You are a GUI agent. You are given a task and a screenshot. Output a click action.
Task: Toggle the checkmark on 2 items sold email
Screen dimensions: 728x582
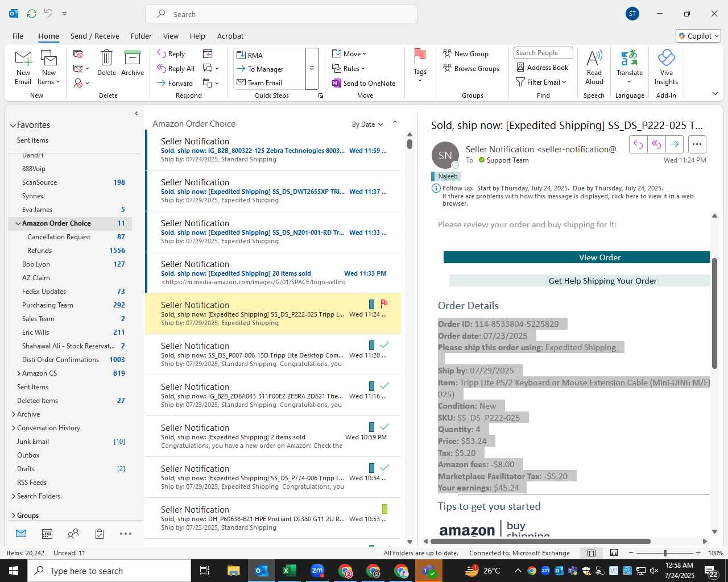384,427
